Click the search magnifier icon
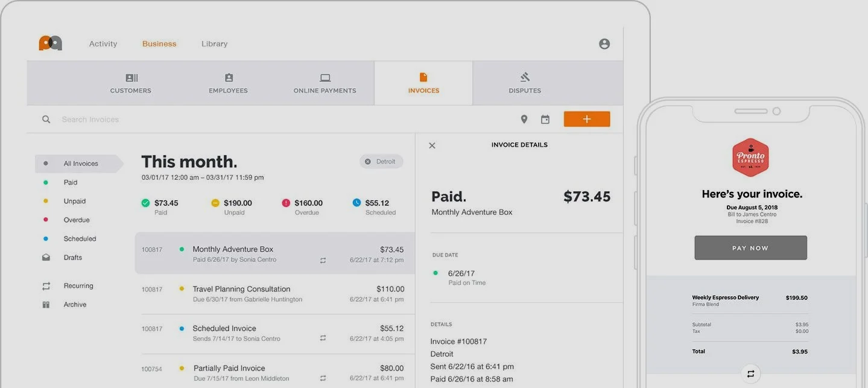 click(46, 119)
